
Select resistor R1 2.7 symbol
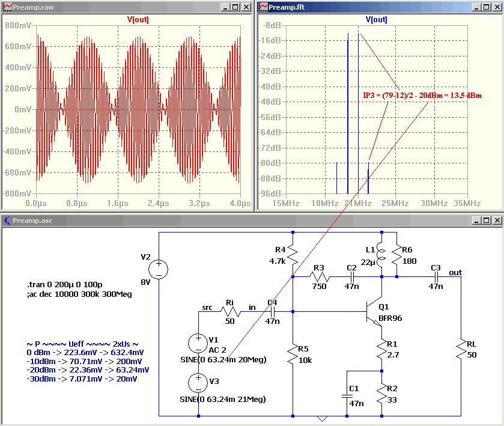(381, 350)
